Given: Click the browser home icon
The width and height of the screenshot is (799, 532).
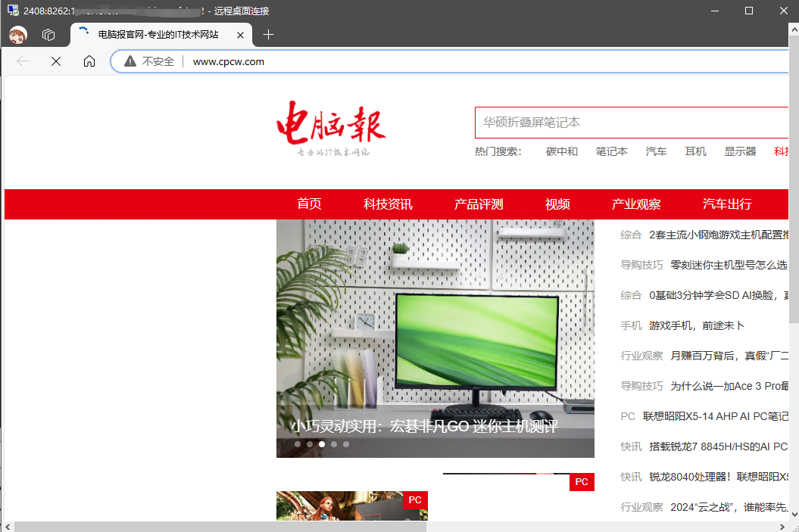Looking at the screenshot, I should [x=89, y=61].
